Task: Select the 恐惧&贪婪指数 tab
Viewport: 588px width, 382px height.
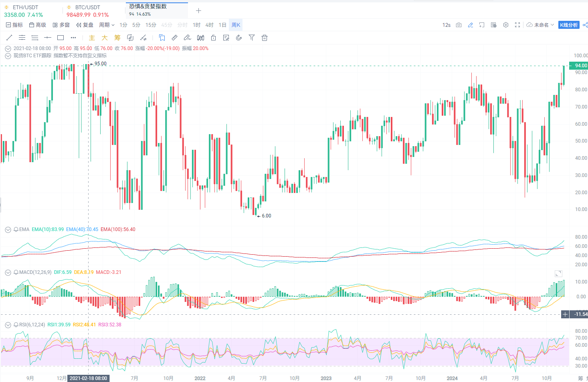Action: point(157,10)
